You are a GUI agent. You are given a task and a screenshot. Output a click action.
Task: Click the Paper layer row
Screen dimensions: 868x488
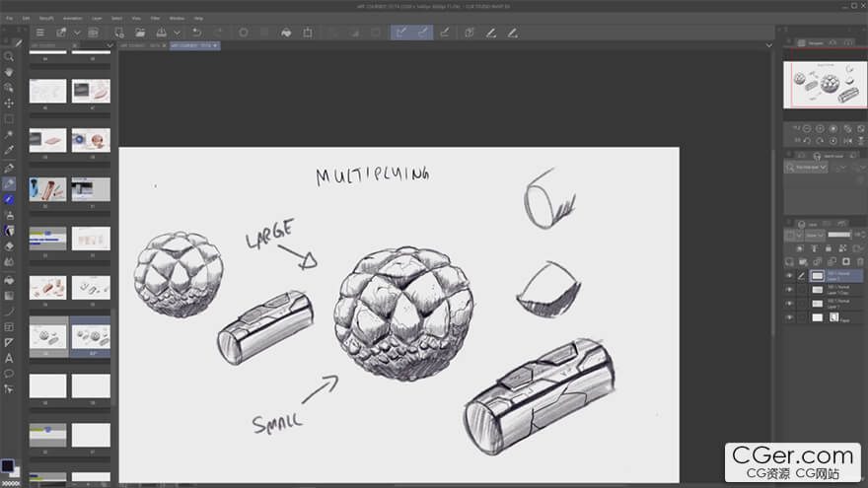click(x=824, y=317)
